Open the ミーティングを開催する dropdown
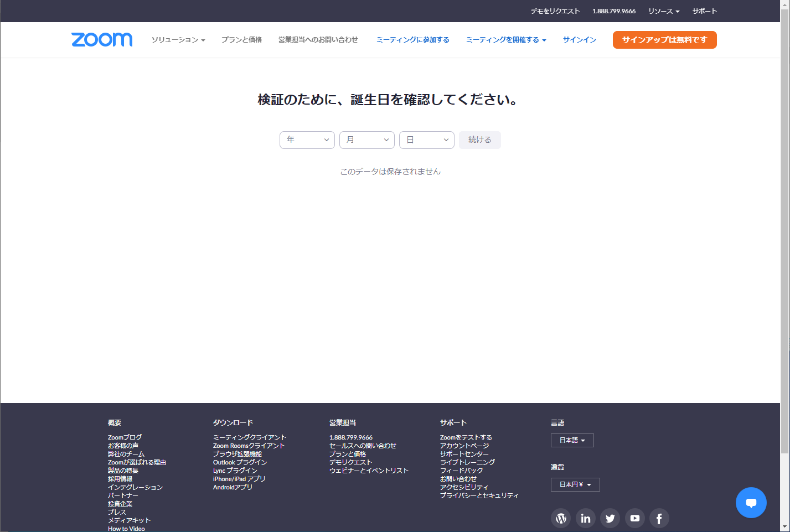 [506, 40]
